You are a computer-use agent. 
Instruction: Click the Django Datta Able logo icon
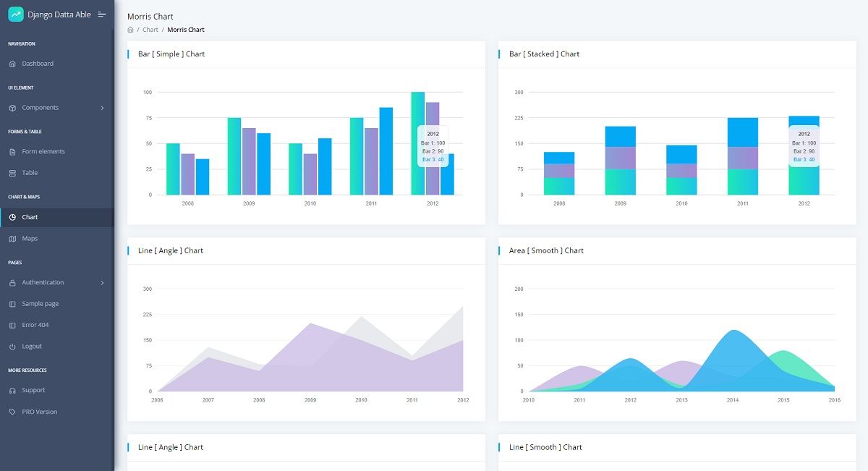coord(16,14)
